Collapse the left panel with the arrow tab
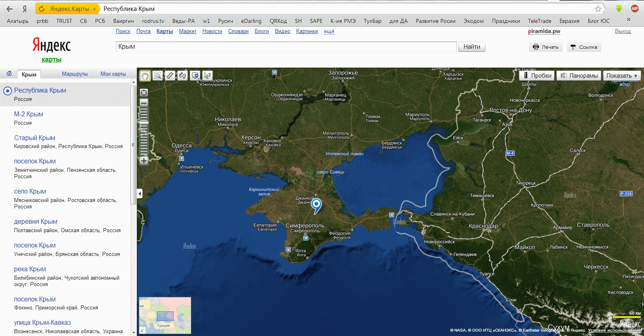644x336 pixels. click(x=140, y=194)
